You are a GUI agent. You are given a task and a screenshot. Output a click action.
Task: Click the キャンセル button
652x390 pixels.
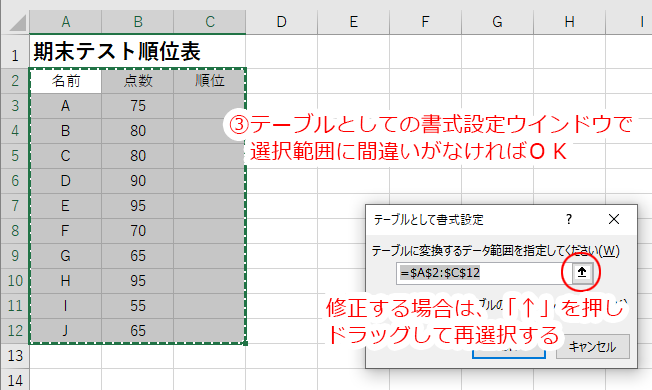pos(593,347)
